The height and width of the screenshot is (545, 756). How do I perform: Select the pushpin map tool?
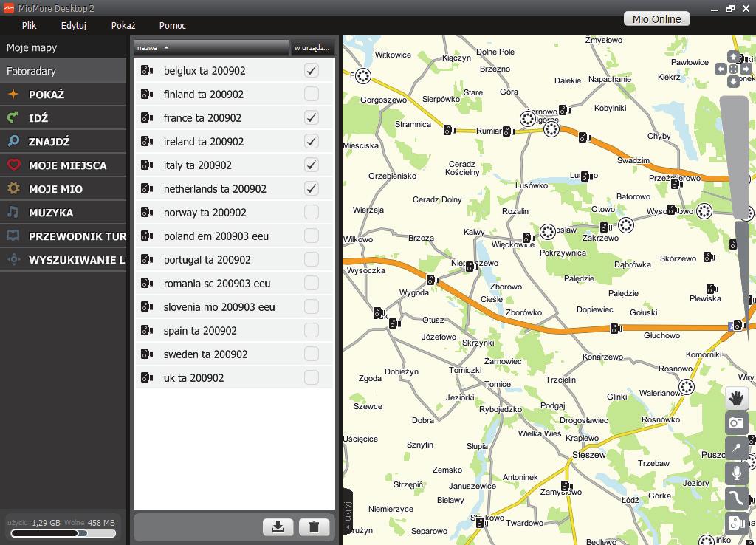pyautogui.click(x=737, y=448)
